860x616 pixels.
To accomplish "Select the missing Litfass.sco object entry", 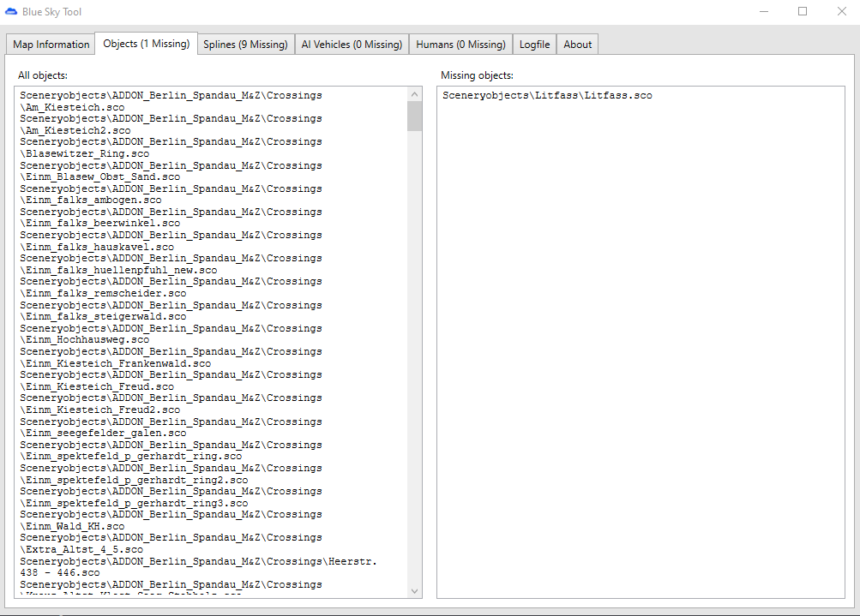I will point(547,95).
